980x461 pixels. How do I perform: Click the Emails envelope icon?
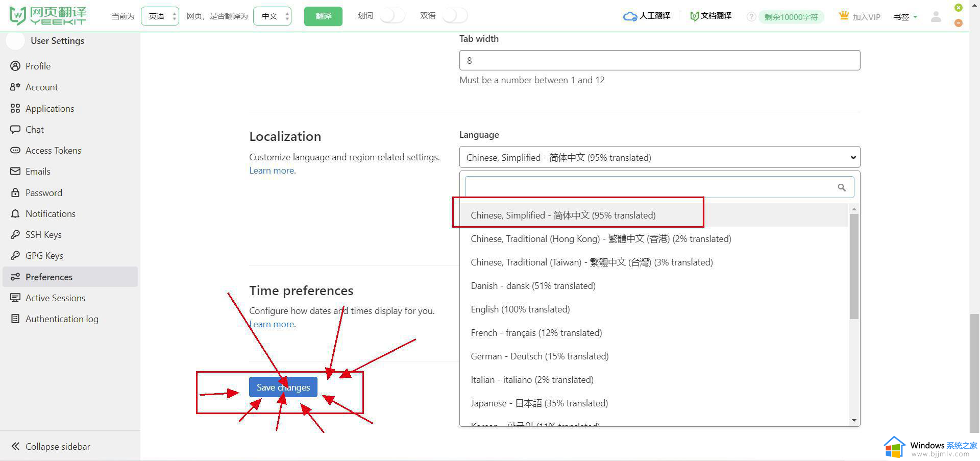[15, 171]
